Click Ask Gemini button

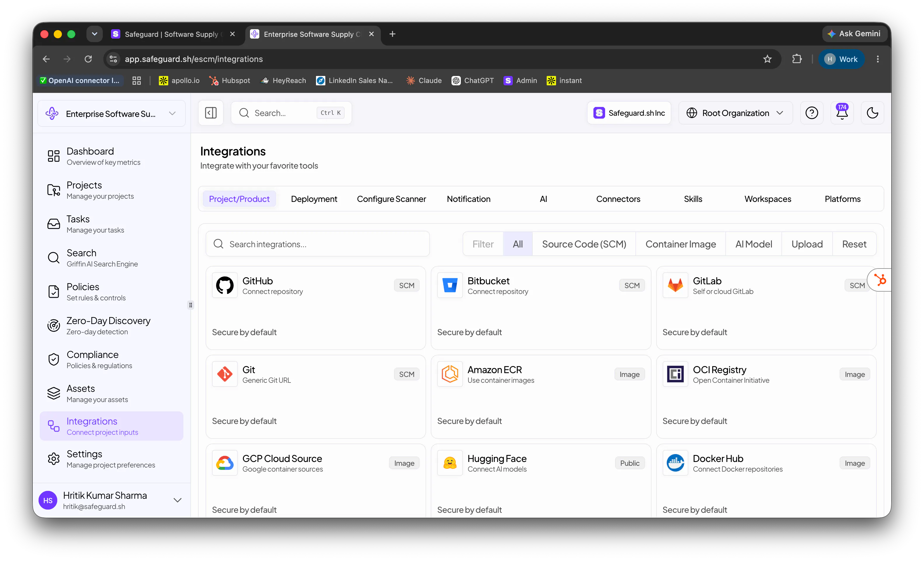tap(854, 34)
